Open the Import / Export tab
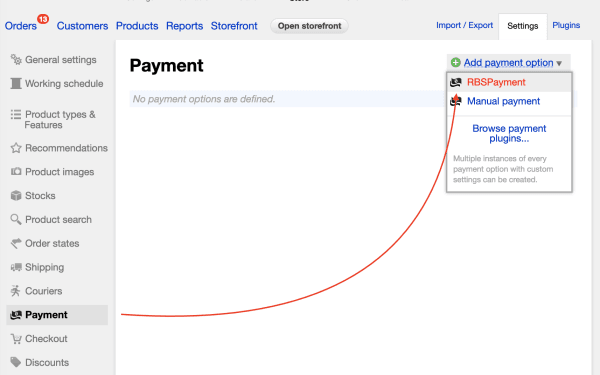 pos(464,25)
